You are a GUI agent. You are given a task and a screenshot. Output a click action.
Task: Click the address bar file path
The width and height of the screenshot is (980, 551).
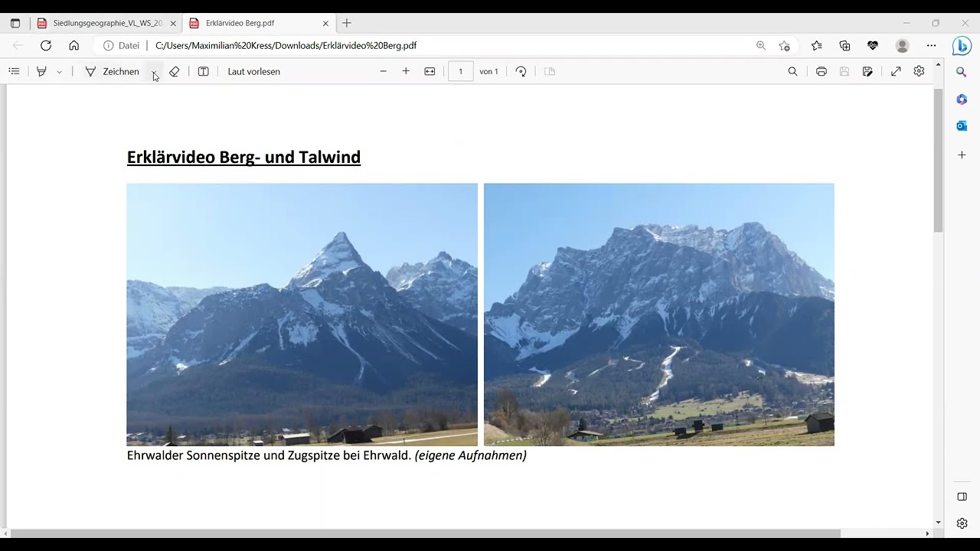[x=286, y=46]
